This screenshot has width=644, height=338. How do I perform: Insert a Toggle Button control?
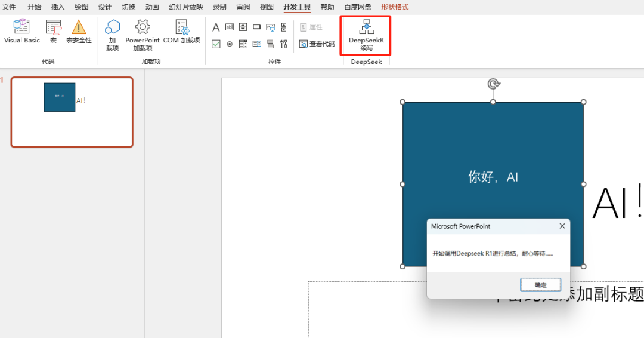tap(270, 44)
